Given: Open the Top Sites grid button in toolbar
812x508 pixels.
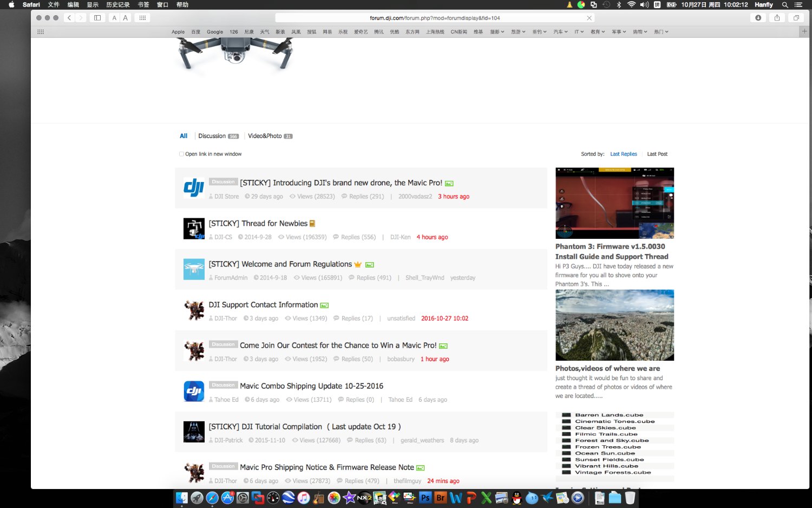Looking at the screenshot, I should tap(142, 18).
